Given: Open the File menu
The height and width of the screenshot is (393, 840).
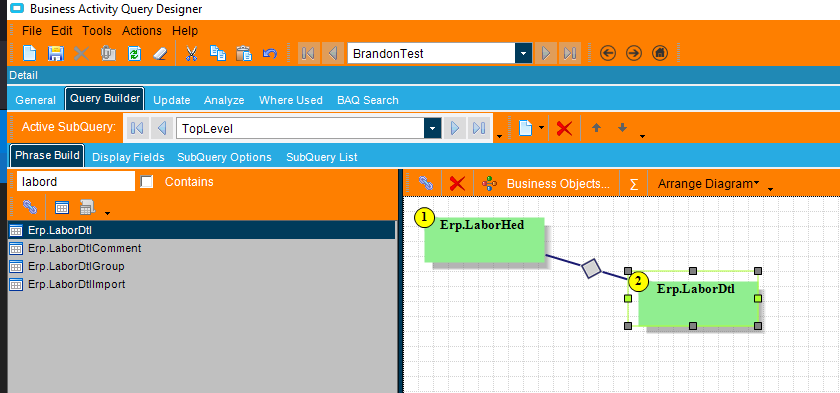Looking at the screenshot, I should [x=32, y=31].
